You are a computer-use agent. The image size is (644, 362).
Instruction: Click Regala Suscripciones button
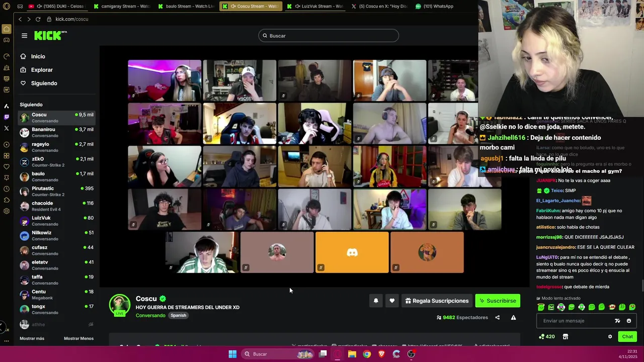click(437, 301)
